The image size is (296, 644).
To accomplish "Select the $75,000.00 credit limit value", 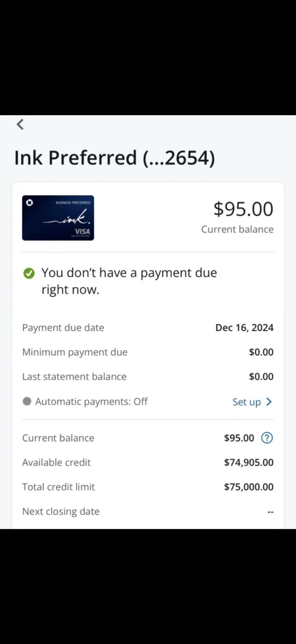I will [x=249, y=487].
